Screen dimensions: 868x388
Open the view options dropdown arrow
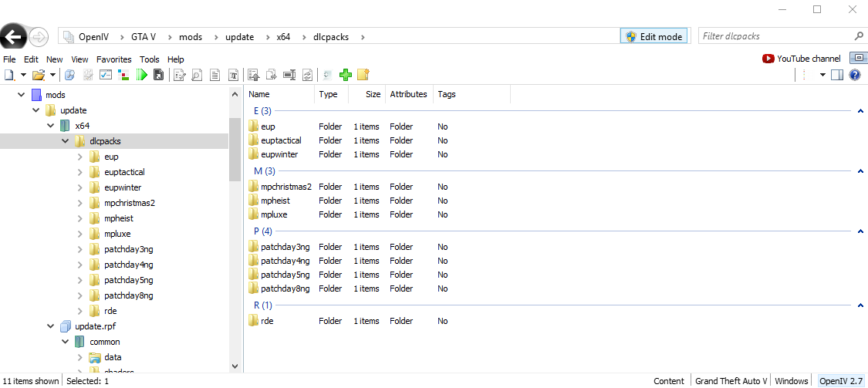click(822, 75)
